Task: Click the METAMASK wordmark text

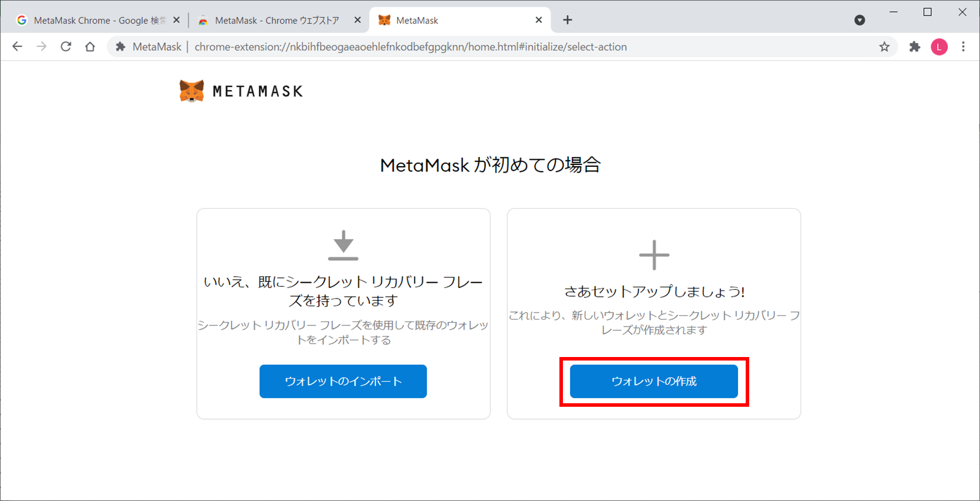Action: (x=258, y=91)
